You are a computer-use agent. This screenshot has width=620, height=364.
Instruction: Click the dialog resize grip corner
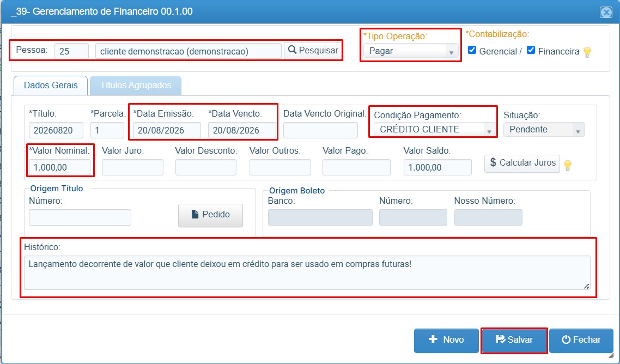click(611, 355)
